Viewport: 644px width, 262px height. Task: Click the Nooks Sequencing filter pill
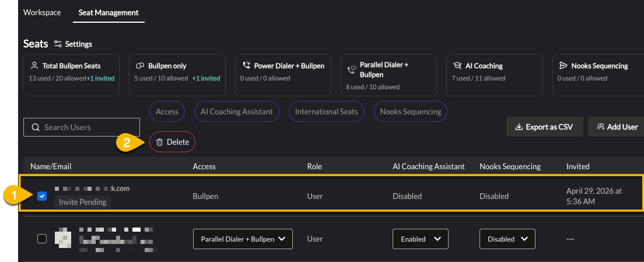[411, 111]
